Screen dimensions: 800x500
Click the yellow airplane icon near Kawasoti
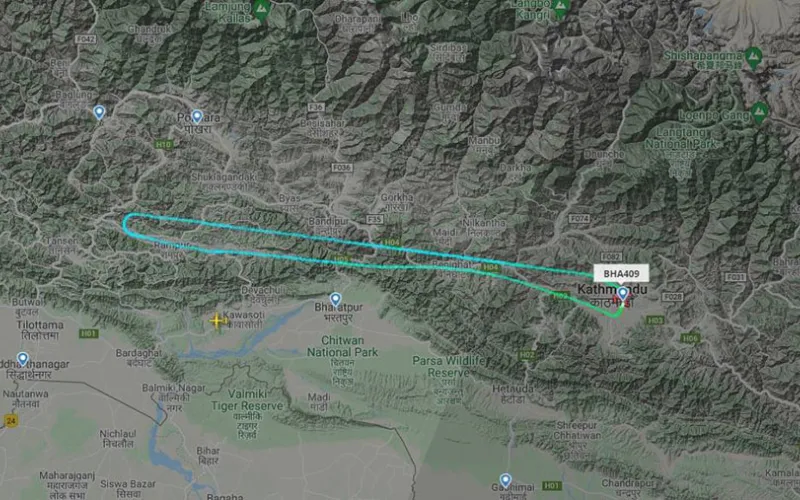click(217, 321)
